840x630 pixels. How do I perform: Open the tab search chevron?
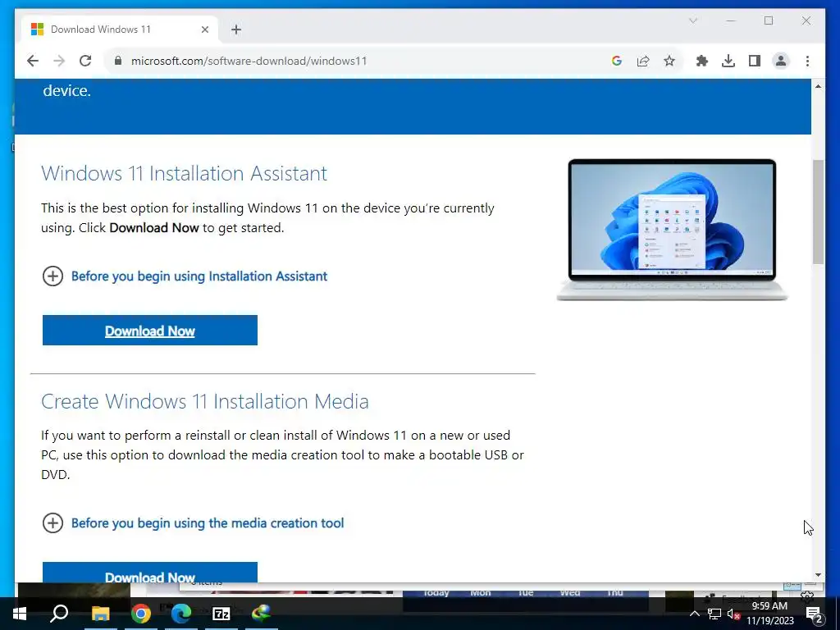coord(692,21)
